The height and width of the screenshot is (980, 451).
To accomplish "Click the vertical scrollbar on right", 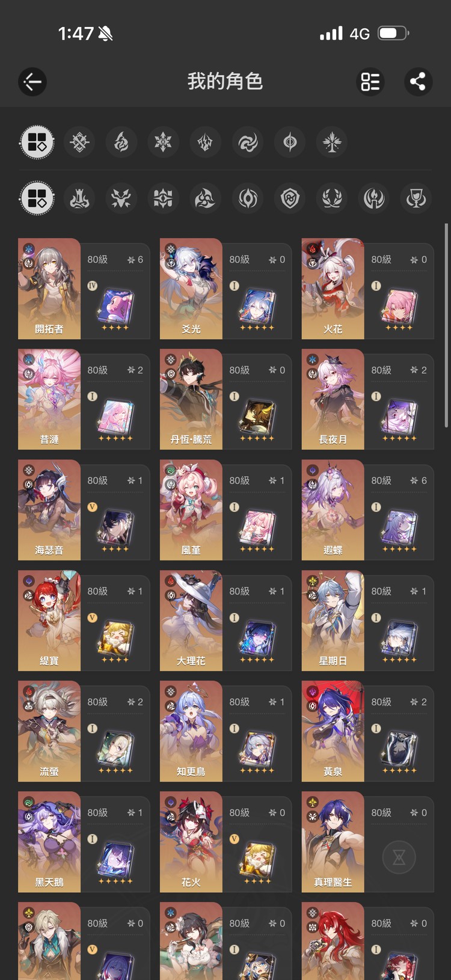I will click(x=446, y=325).
